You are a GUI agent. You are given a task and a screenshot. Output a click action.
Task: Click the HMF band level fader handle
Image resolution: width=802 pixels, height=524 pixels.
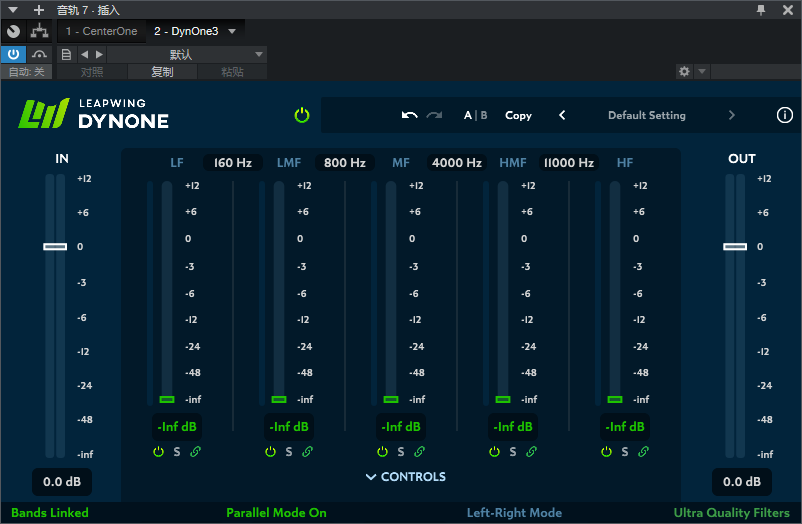point(503,399)
